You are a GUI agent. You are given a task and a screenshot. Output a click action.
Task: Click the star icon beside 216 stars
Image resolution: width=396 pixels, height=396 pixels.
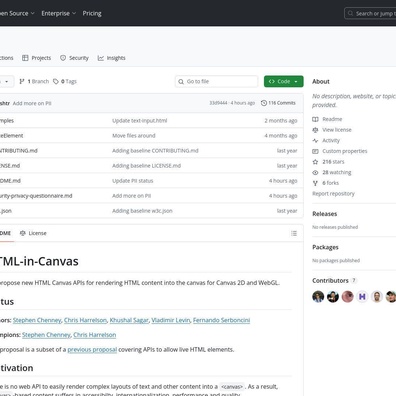pyautogui.click(x=315, y=162)
